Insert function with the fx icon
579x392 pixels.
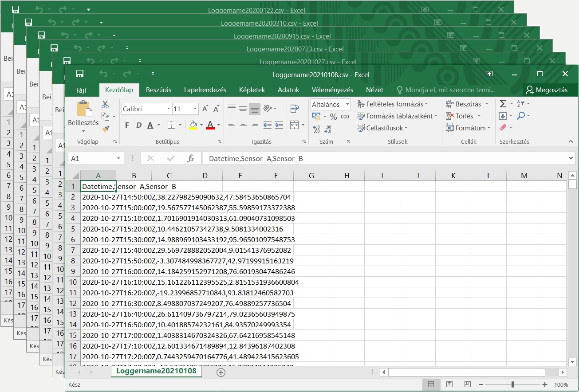click(190, 158)
